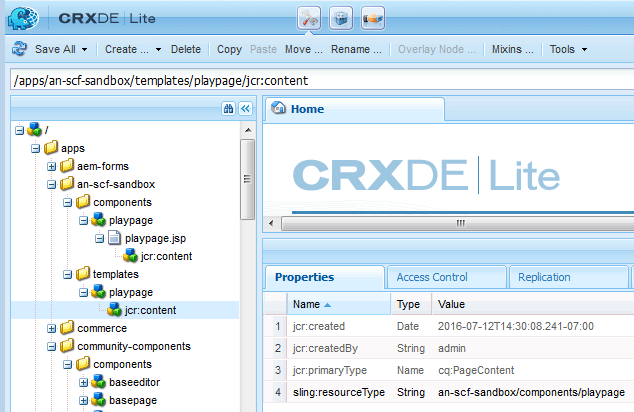Open Create dropdown arrow
Viewport: 634px width, 412px height.
point(158,49)
